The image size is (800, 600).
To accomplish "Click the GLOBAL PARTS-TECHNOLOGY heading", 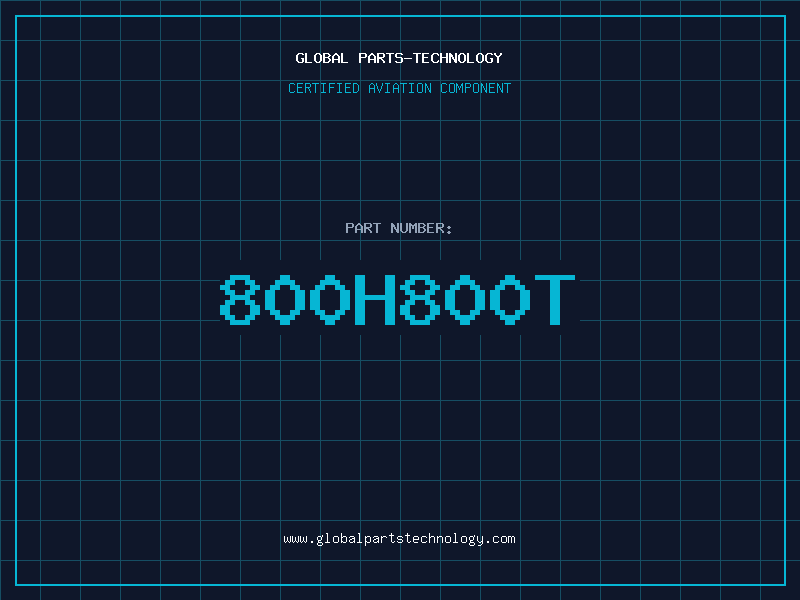I will (x=399, y=58).
